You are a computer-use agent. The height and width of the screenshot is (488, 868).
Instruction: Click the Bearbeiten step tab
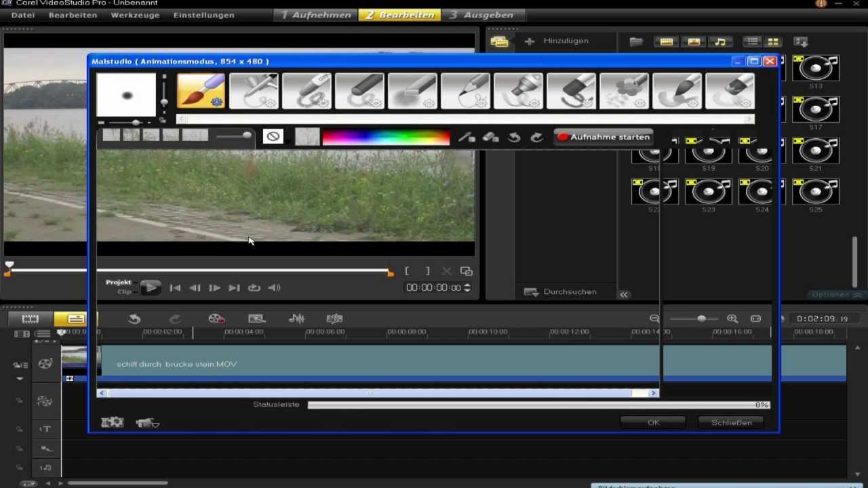click(399, 15)
